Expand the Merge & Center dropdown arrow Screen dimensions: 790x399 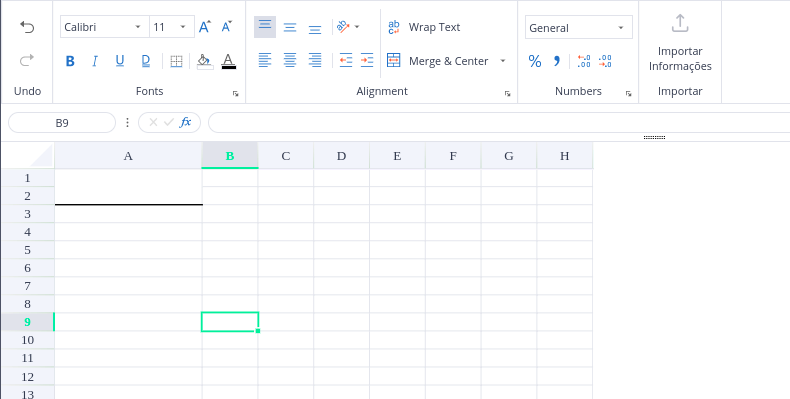point(503,61)
